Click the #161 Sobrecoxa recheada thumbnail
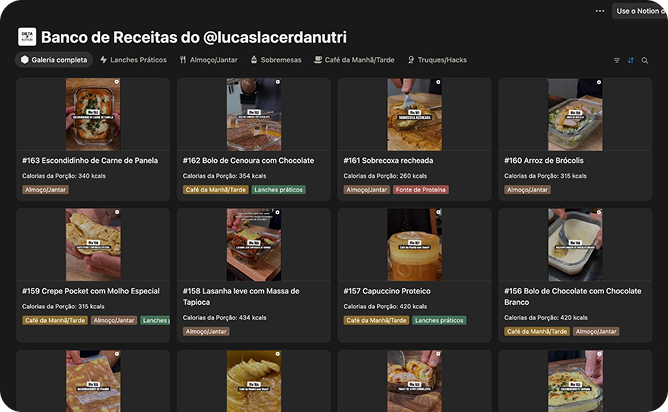The height and width of the screenshot is (412, 668). 414,115
